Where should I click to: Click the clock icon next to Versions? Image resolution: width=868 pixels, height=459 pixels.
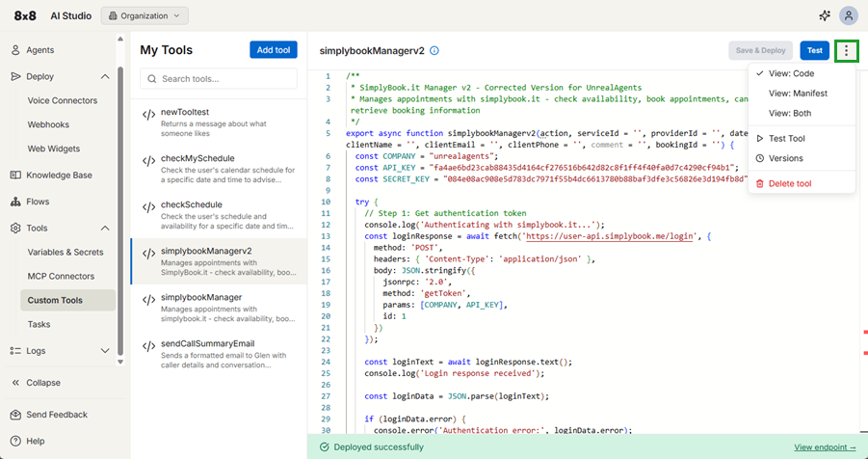click(x=759, y=158)
